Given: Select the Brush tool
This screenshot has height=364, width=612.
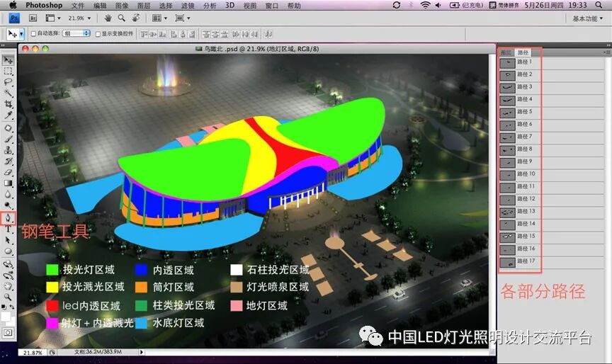Looking at the screenshot, I should [x=8, y=140].
